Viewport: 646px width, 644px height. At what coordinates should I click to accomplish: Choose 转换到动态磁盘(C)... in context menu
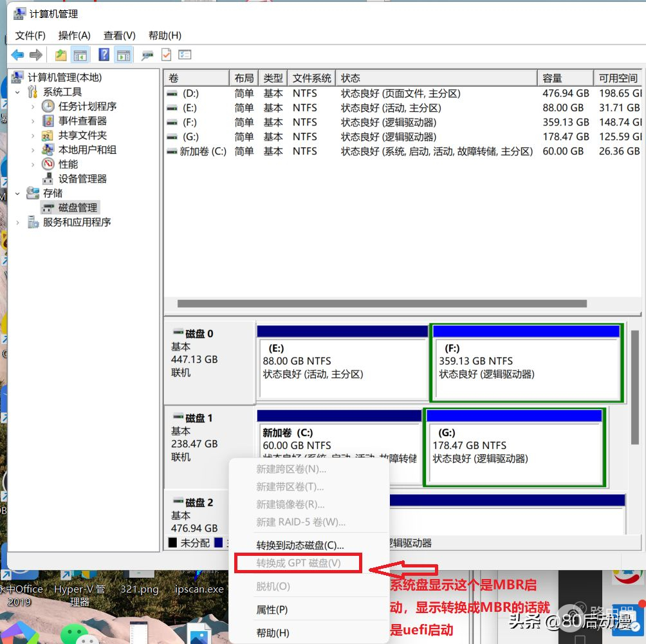click(300, 545)
